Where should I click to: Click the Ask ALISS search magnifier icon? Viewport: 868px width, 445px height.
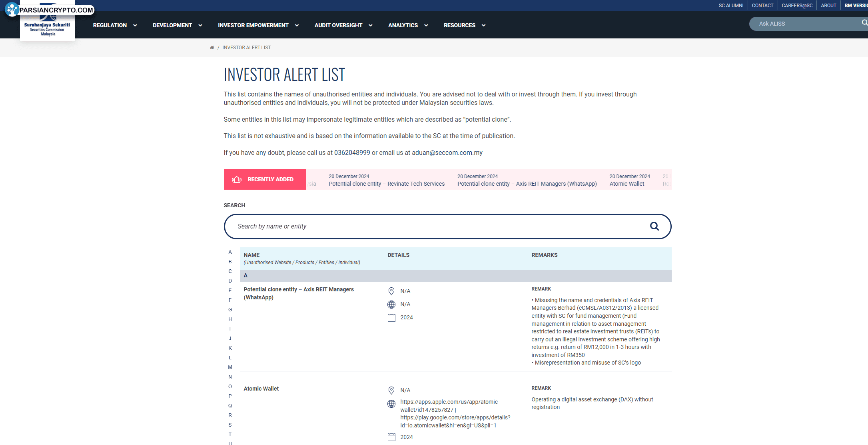click(x=864, y=23)
